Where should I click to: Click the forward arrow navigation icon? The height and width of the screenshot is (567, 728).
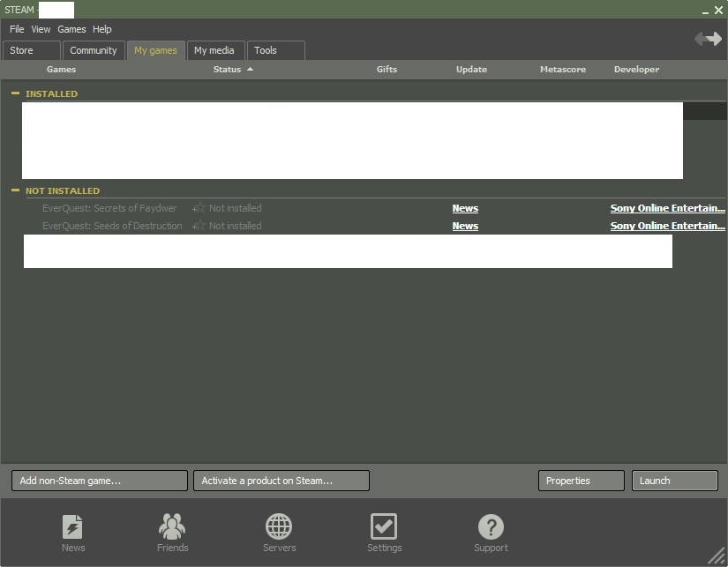tap(715, 39)
